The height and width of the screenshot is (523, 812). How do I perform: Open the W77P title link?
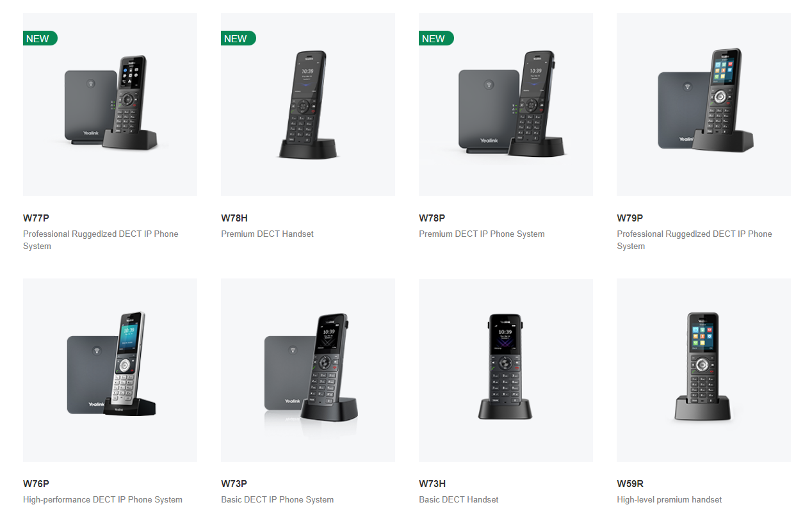(x=36, y=218)
